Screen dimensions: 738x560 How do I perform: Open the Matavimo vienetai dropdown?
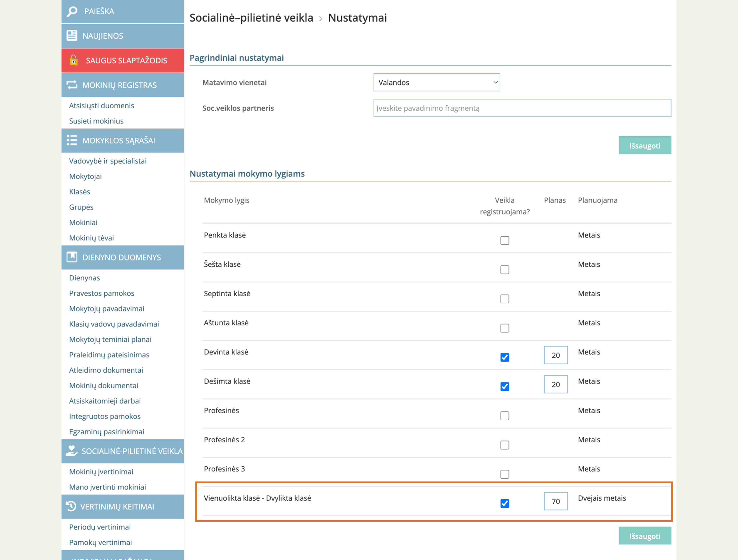coord(436,83)
